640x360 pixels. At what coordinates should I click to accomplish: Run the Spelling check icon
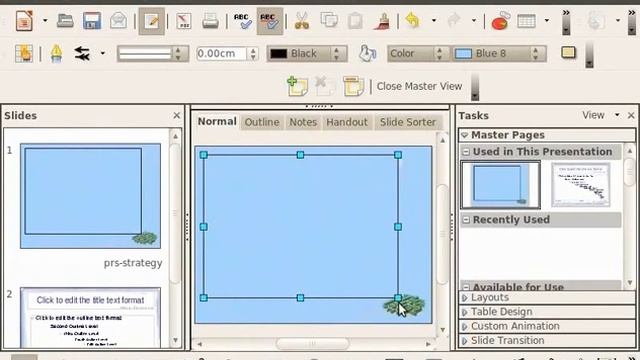tap(242, 21)
